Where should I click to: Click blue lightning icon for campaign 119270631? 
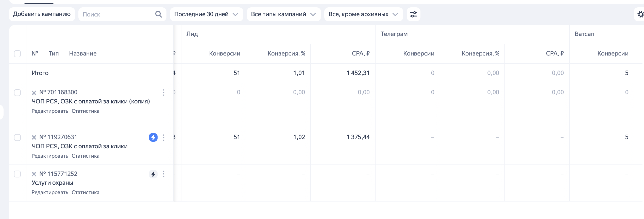point(153,137)
